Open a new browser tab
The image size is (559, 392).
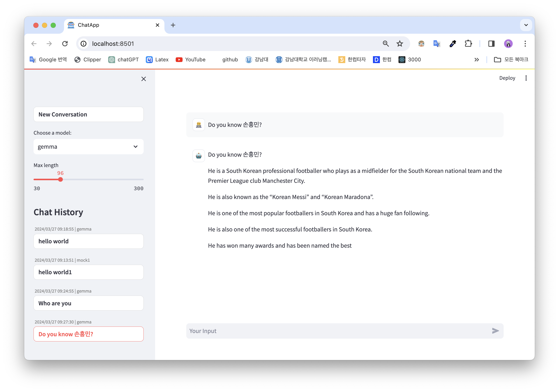coord(173,25)
